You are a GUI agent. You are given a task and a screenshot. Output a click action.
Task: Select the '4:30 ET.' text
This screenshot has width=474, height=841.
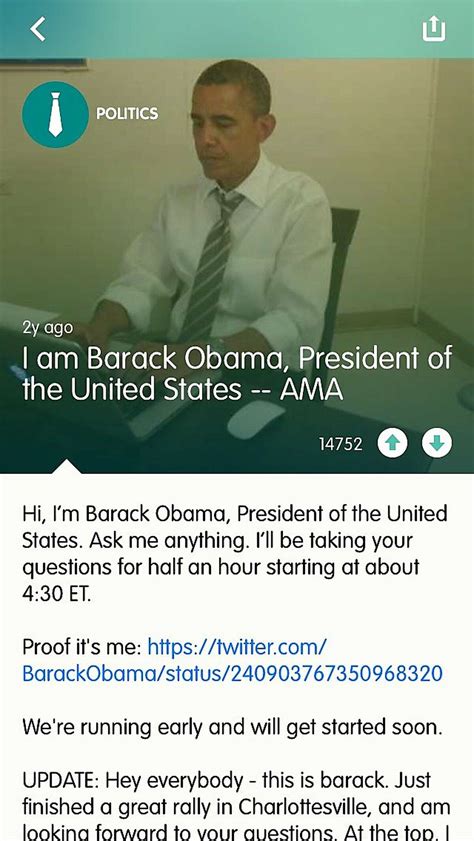(56, 592)
